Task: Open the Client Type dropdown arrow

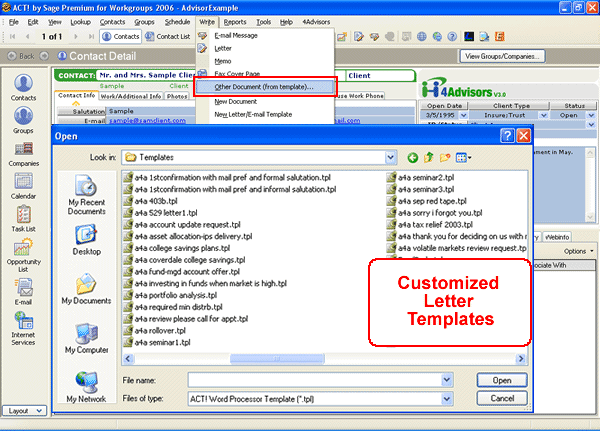Action: [543, 115]
